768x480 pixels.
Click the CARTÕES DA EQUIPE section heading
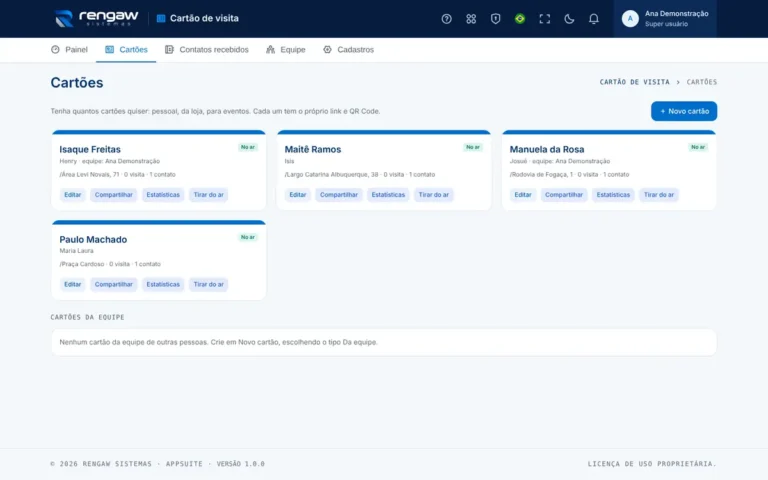pos(87,317)
